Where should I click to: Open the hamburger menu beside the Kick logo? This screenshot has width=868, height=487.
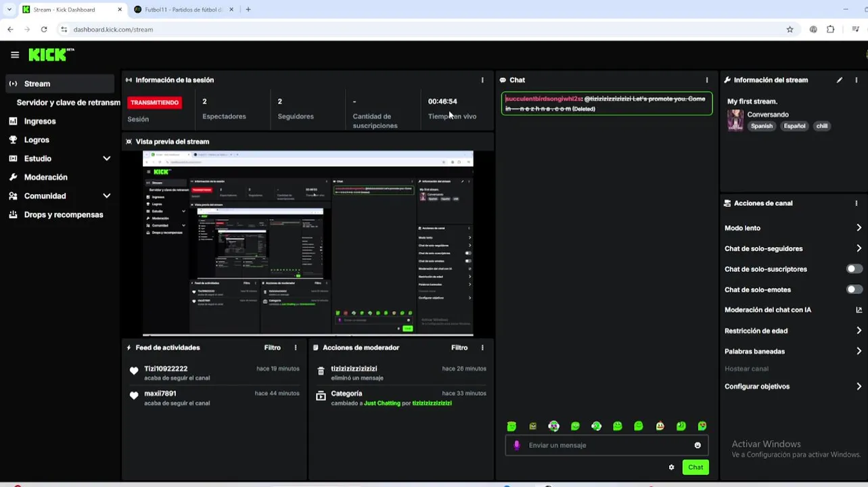point(14,55)
